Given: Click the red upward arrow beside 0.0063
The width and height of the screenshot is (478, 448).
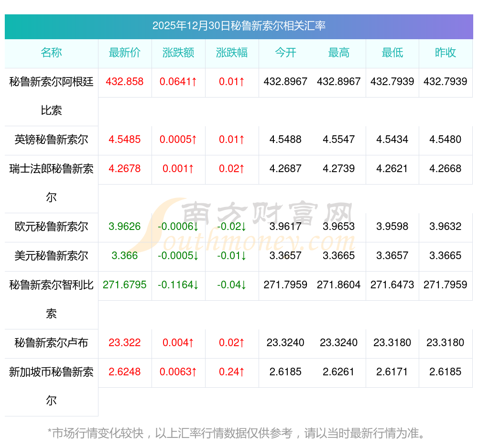Looking at the screenshot, I should click(x=194, y=372).
